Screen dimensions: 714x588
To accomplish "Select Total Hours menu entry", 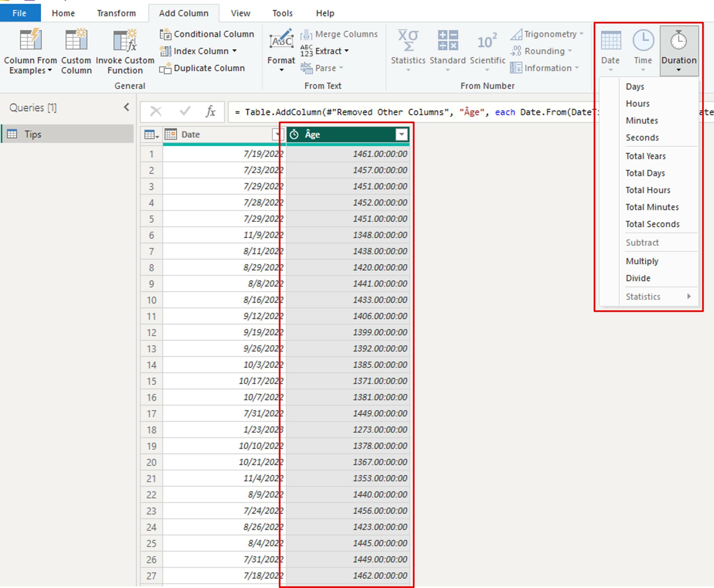I will point(648,190).
